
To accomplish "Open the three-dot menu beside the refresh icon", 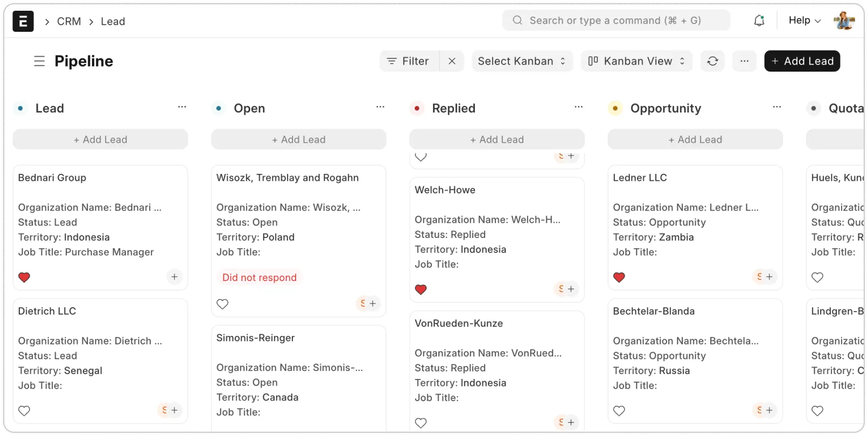I will click(x=744, y=61).
